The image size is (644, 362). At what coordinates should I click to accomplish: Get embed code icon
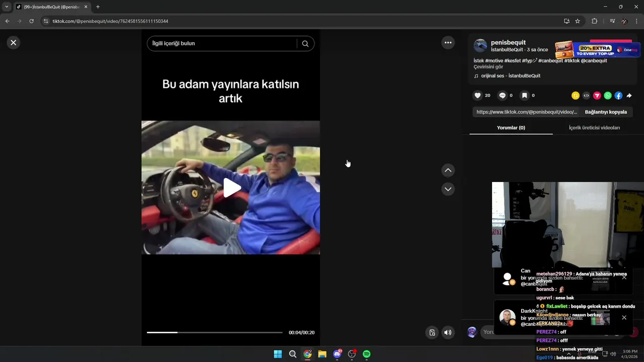pyautogui.click(x=586, y=96)
